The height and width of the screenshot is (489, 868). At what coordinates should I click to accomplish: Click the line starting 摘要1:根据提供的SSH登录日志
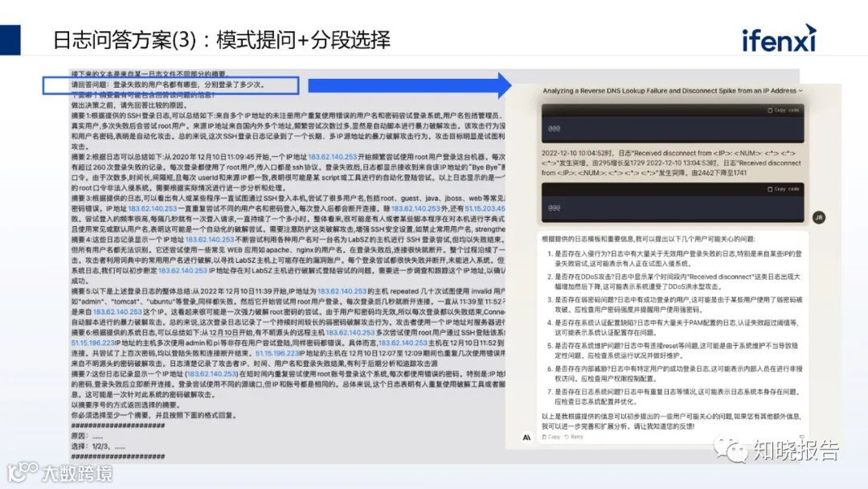tap(288, 116)
